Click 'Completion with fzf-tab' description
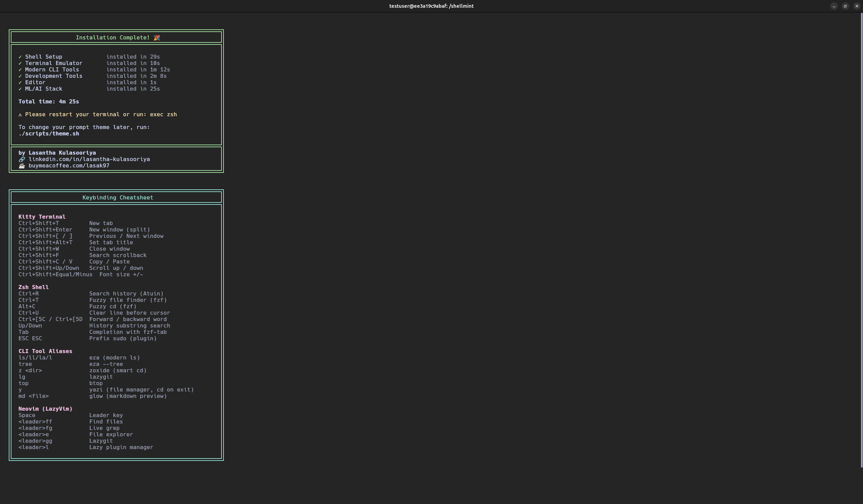863x504 pixels. pyautogui.click(x=128, y=332)
